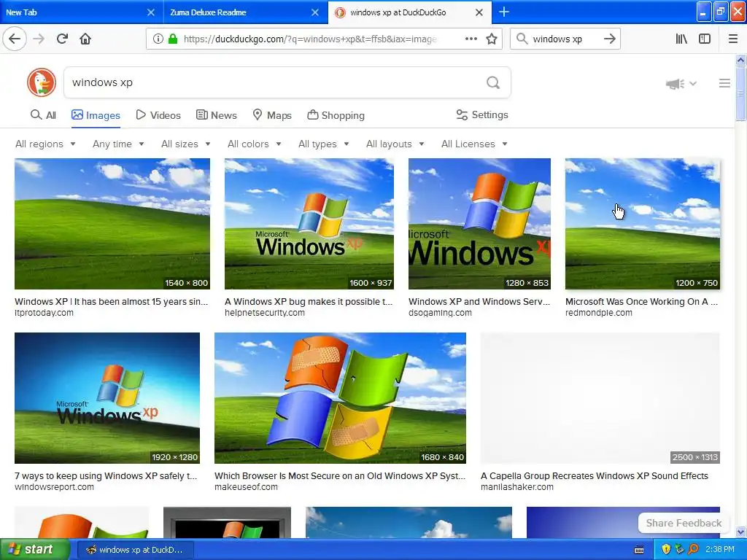Open the dsogaming.com source link
The height and width of the screenshot is (560, 747).
click(440, 313)
